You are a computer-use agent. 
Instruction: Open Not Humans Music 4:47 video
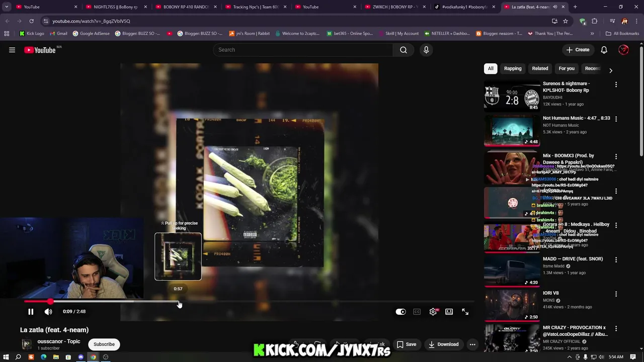(x=577, y=118)
